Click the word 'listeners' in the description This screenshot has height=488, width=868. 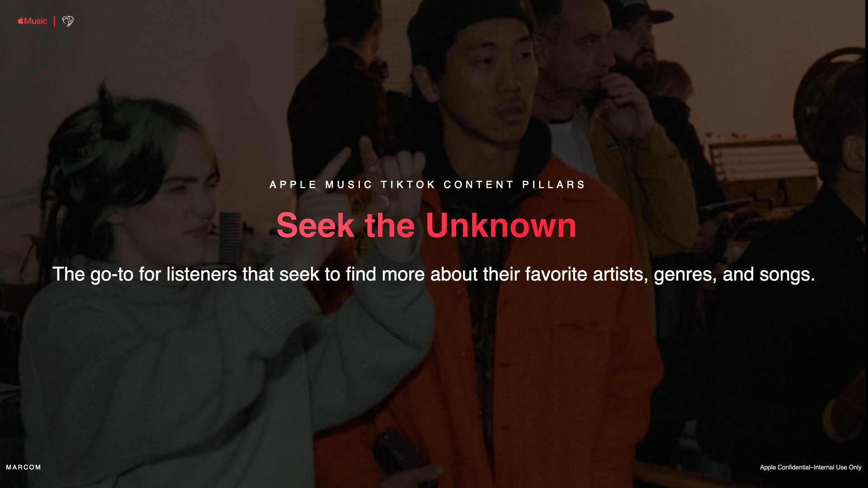202,275
